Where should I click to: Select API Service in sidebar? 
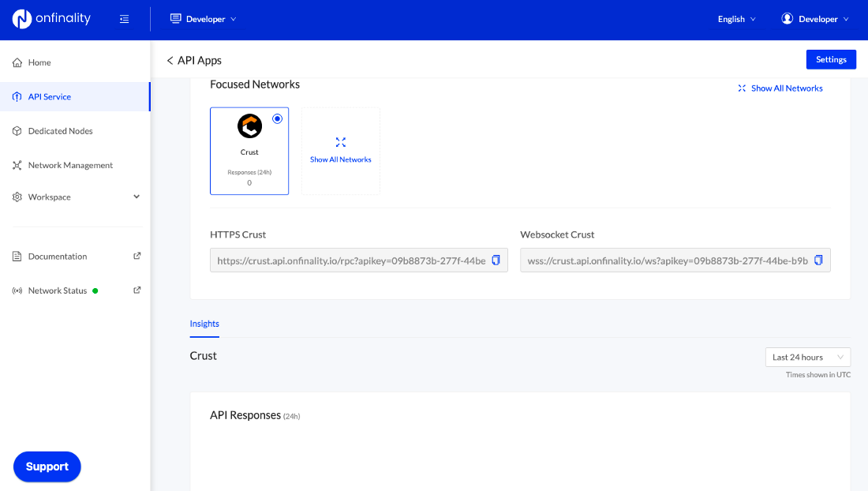point(75,97)
